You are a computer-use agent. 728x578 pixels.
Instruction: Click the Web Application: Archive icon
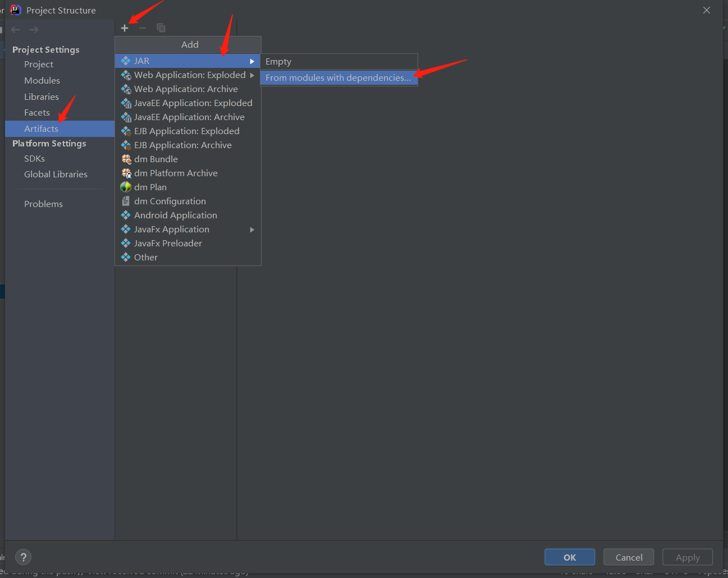126,89
